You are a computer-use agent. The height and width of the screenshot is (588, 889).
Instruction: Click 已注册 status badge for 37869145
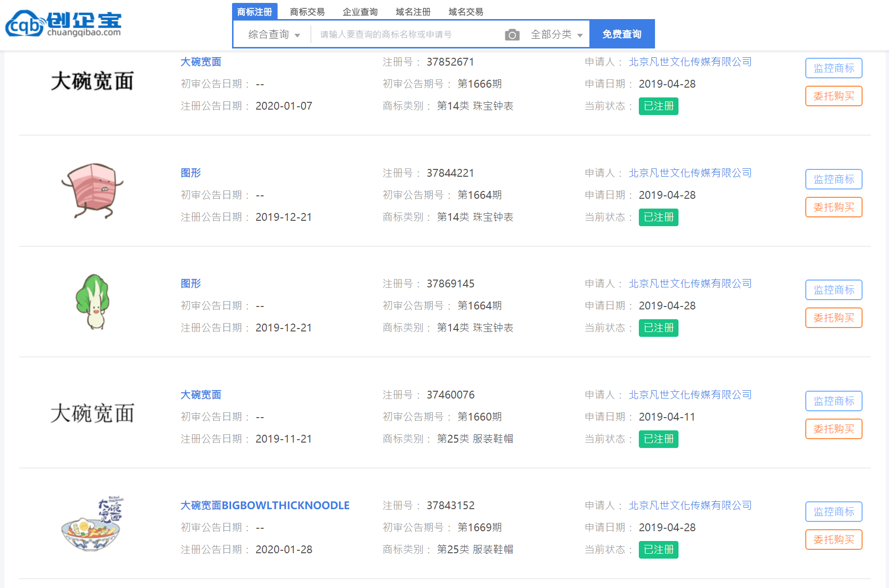[658, 328]
